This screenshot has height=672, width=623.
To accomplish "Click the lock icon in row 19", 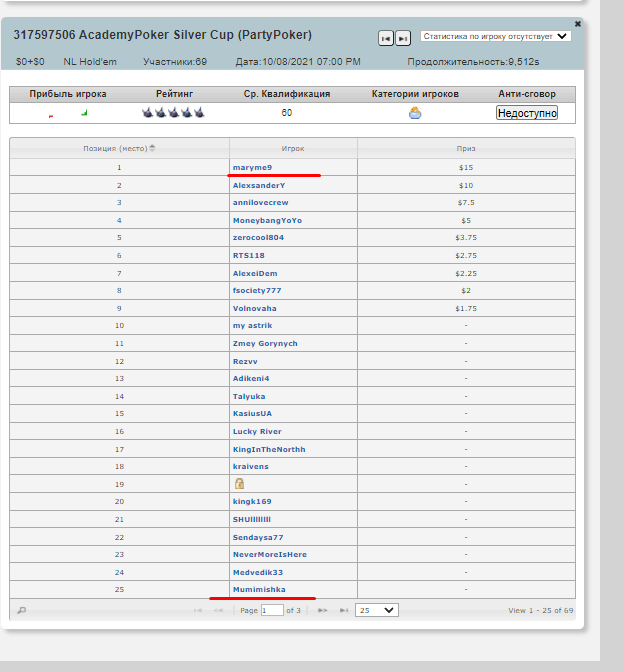I will coord(239,483).
